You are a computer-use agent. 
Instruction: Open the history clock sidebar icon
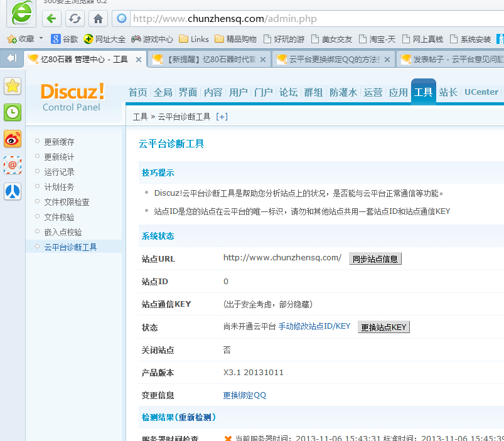13,112
